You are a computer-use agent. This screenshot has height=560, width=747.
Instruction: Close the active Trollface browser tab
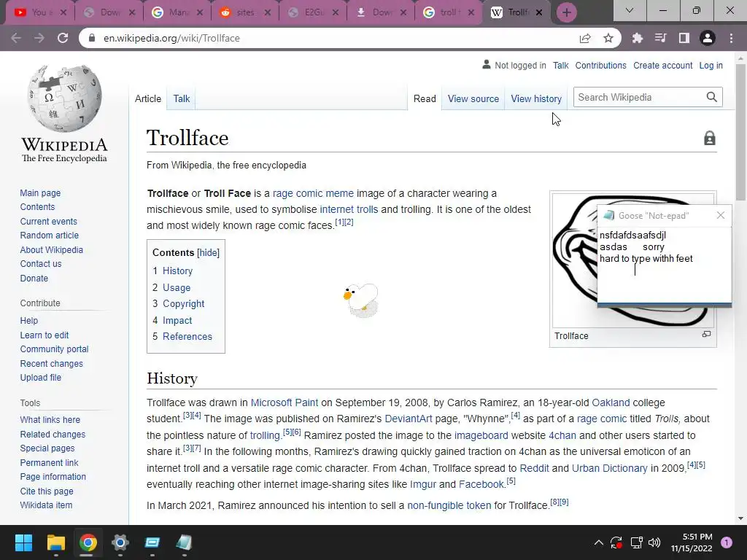539,12
